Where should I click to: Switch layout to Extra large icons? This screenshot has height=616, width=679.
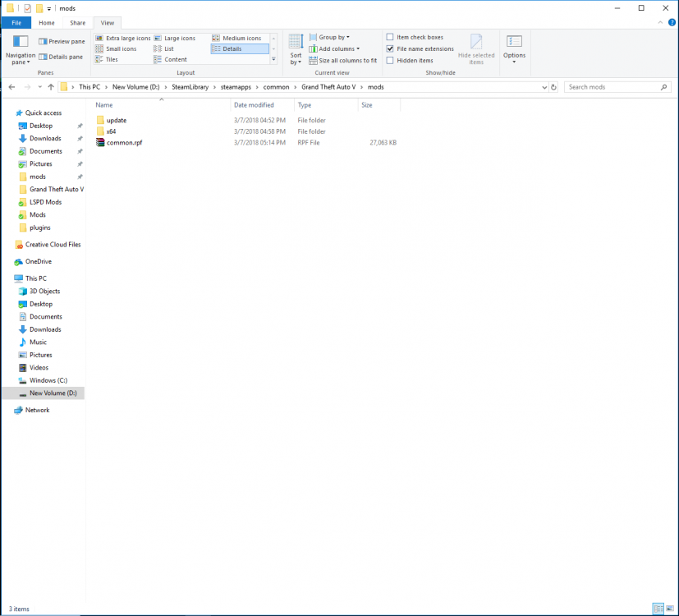tap(123, 38)
